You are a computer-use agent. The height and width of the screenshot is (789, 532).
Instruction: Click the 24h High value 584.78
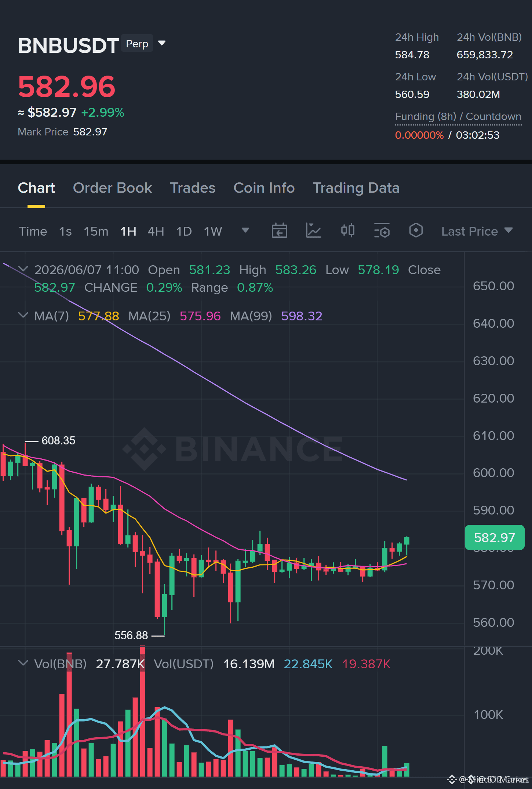[x=412, y=55]
